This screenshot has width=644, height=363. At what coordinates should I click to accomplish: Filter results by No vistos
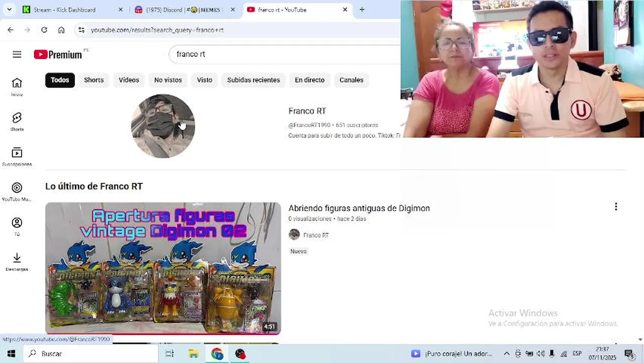(168, 80)
